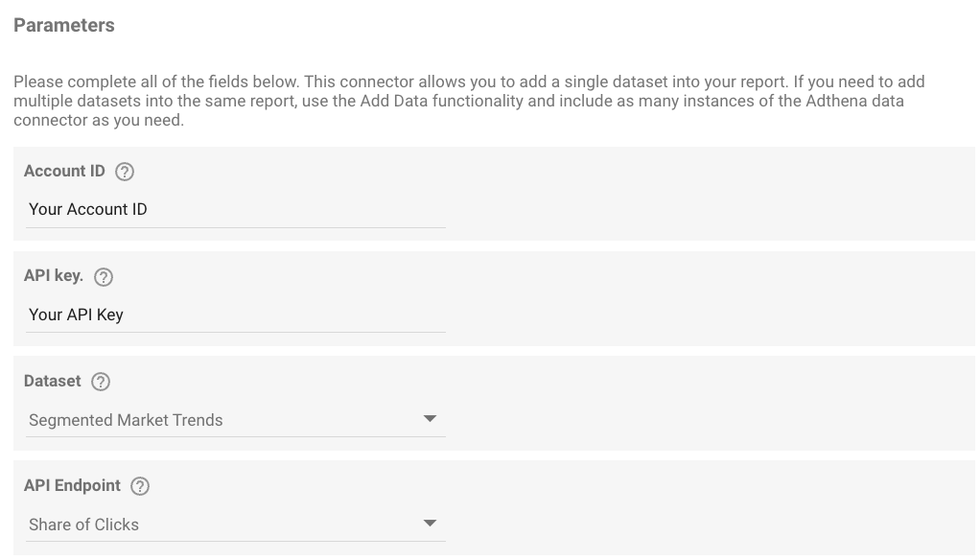Click empty area of the Dataset panel

click(x=707, y=403)
